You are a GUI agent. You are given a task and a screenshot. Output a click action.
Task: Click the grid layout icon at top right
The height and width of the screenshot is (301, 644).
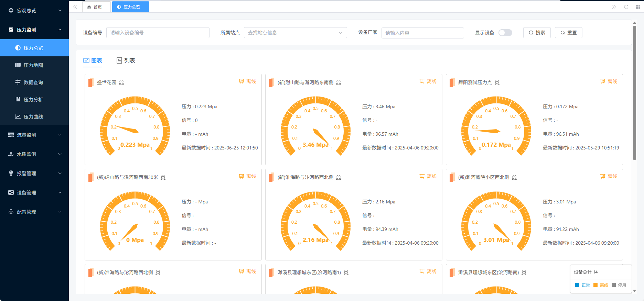pos(638,7)
